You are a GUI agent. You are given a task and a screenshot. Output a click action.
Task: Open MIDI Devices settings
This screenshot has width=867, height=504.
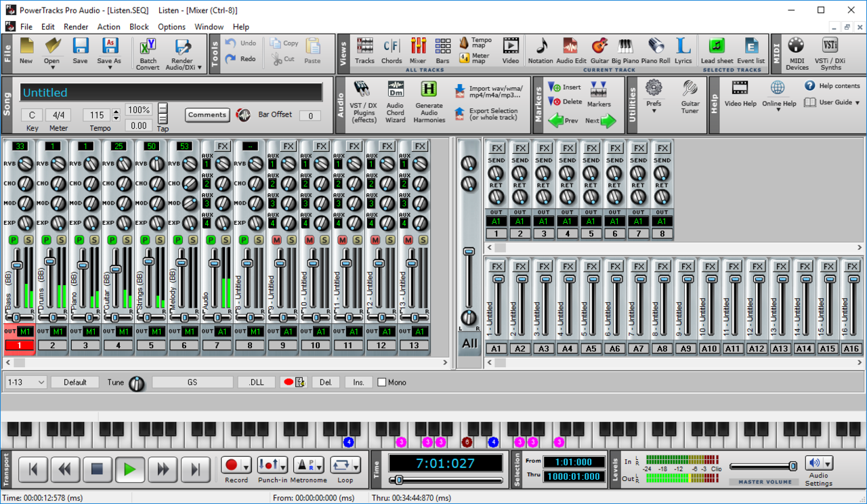tap(797, 54)
